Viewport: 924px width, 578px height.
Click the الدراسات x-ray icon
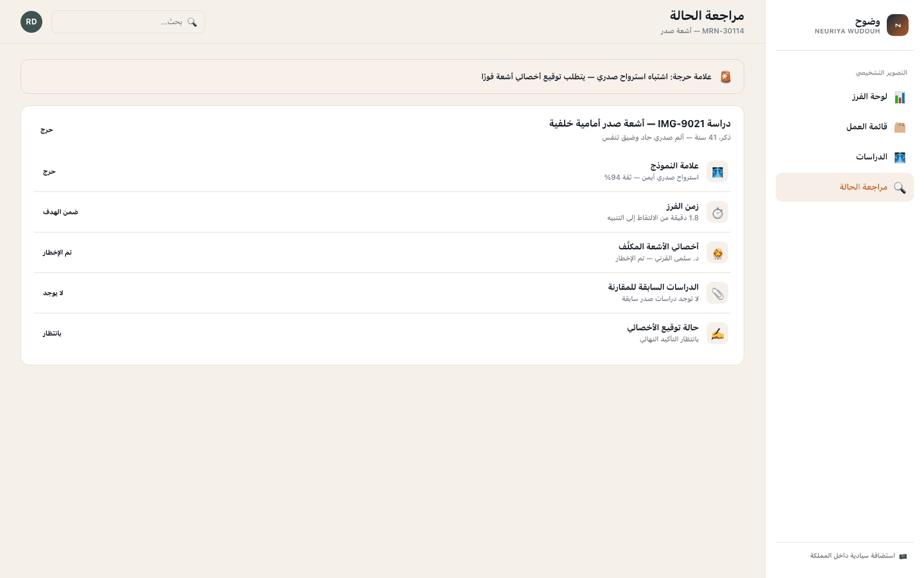coord(900,157)
